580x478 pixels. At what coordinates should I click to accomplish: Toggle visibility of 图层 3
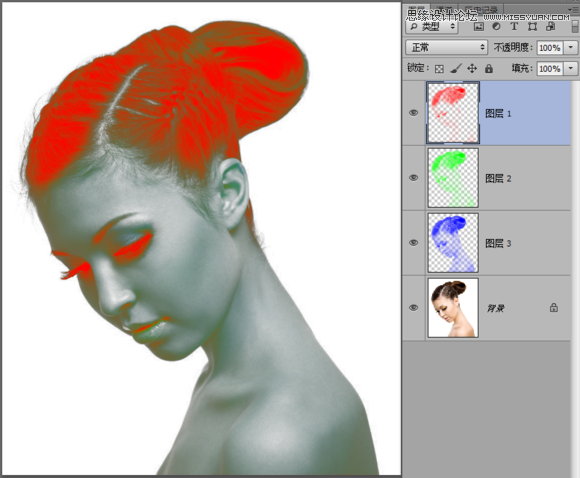point(414,243)
